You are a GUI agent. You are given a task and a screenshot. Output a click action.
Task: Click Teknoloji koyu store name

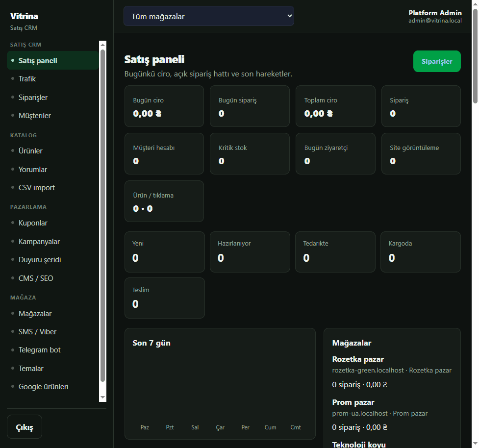click(x=359, y=445)
